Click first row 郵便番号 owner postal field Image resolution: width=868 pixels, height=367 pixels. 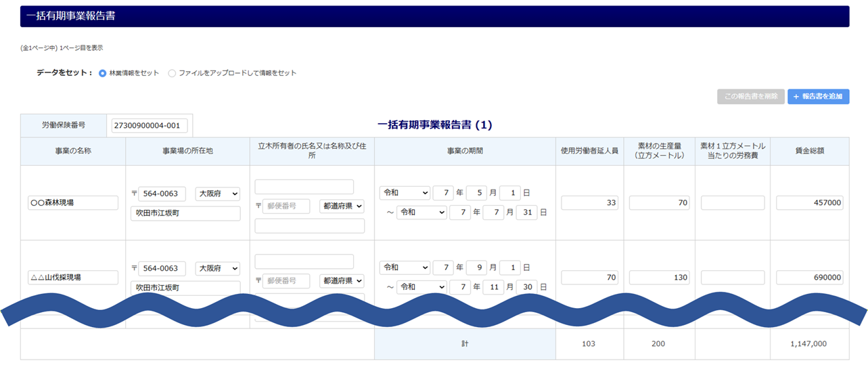[286, 206]
